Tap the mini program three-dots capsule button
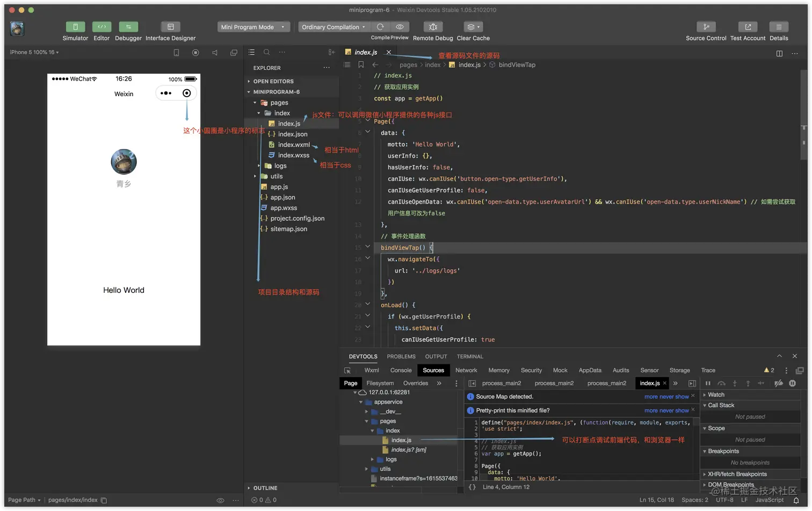The width and height of the screenshot is (812, 511). [x=166, y=93]
